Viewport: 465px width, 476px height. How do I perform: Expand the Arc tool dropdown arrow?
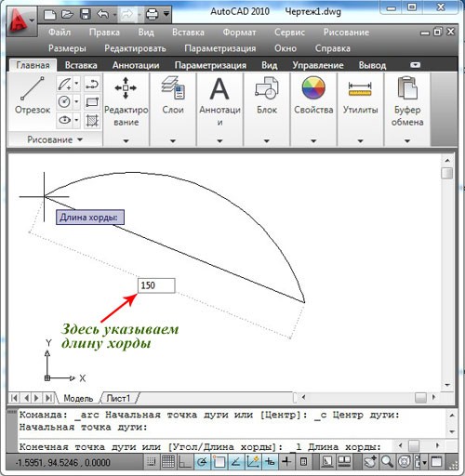click(76, 84)
